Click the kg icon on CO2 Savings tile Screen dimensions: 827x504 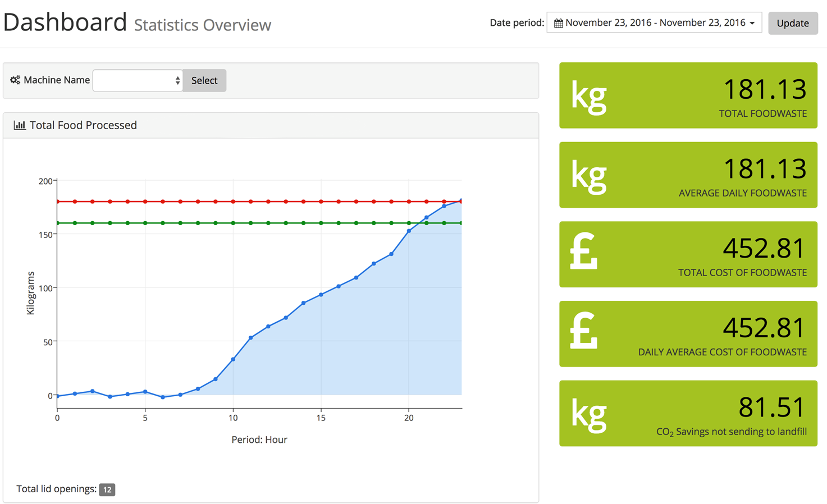tap(588, 414)
